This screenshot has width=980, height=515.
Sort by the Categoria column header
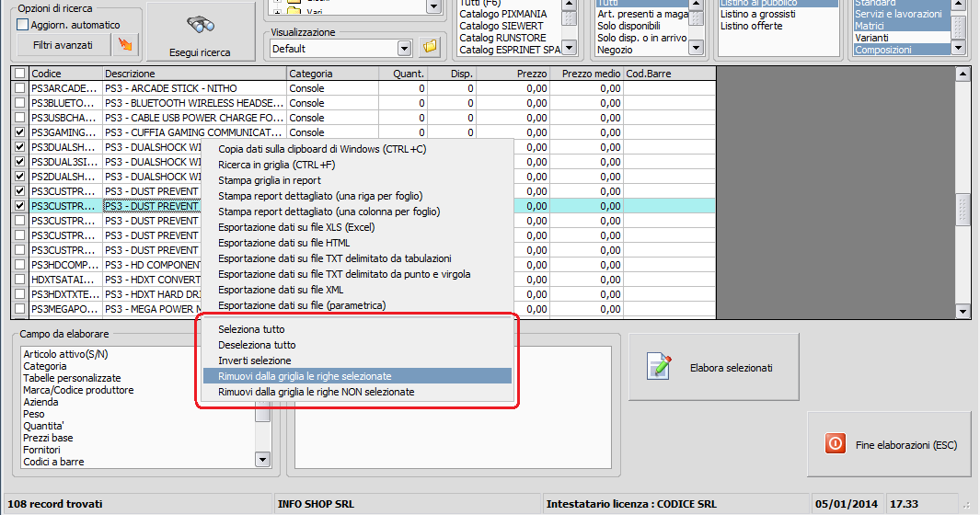coord(332,74)
